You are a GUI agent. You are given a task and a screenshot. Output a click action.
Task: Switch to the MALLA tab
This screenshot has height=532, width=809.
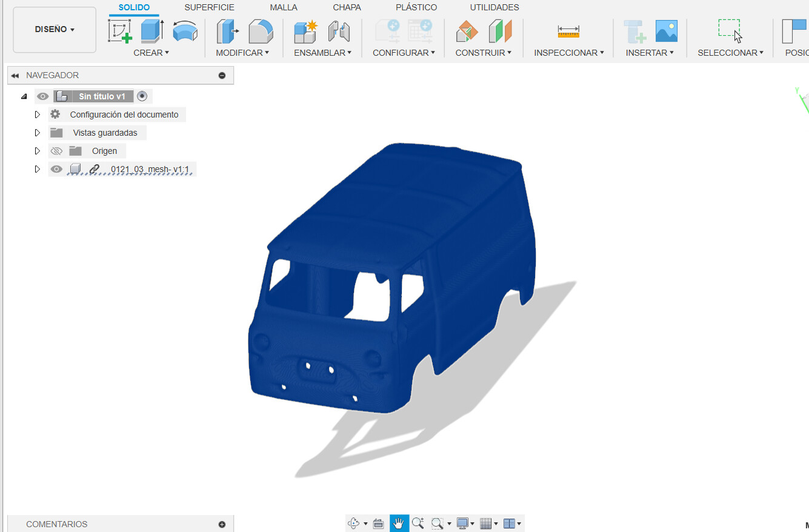pyautogui.click(x=284, y=7)
